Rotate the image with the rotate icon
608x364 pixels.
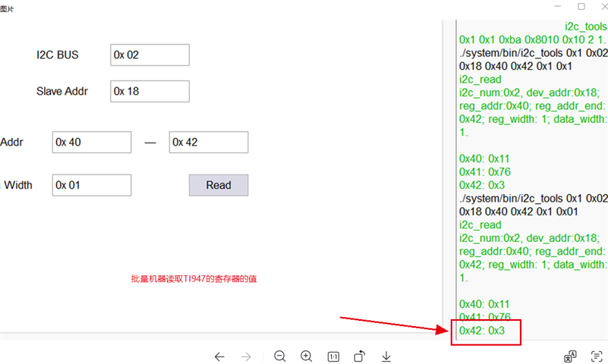click(x=360, y=356)
